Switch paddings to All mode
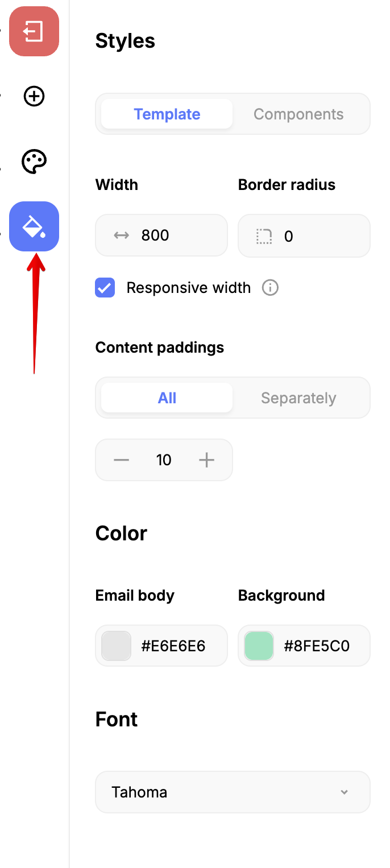Image resolution: width=390 pixels, height=868 pixels. 167,398
